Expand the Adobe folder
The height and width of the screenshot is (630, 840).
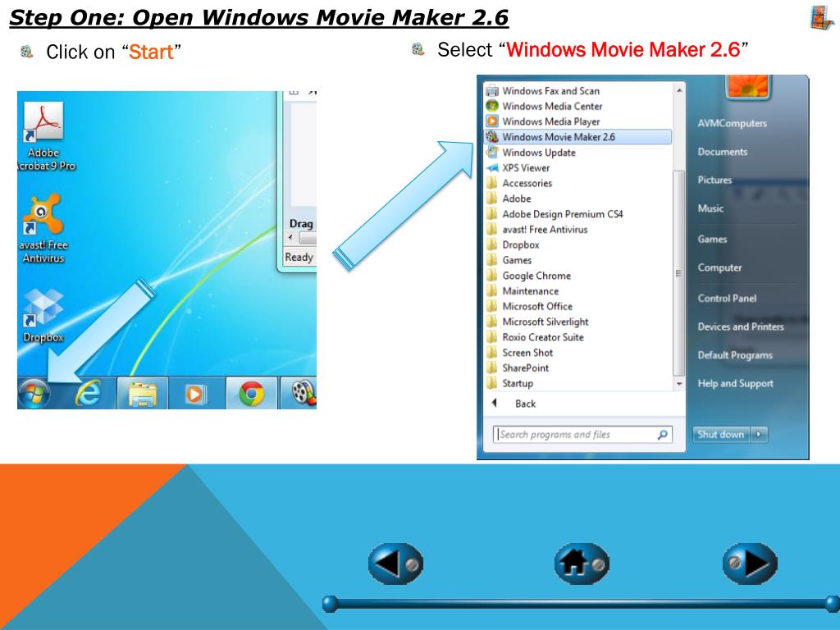[577, 199]
